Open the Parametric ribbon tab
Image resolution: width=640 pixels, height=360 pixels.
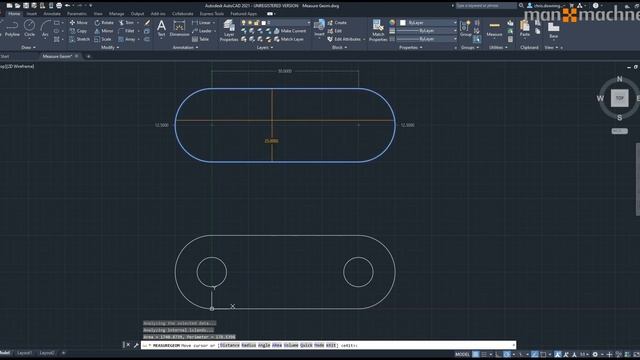tap(77, 14)
